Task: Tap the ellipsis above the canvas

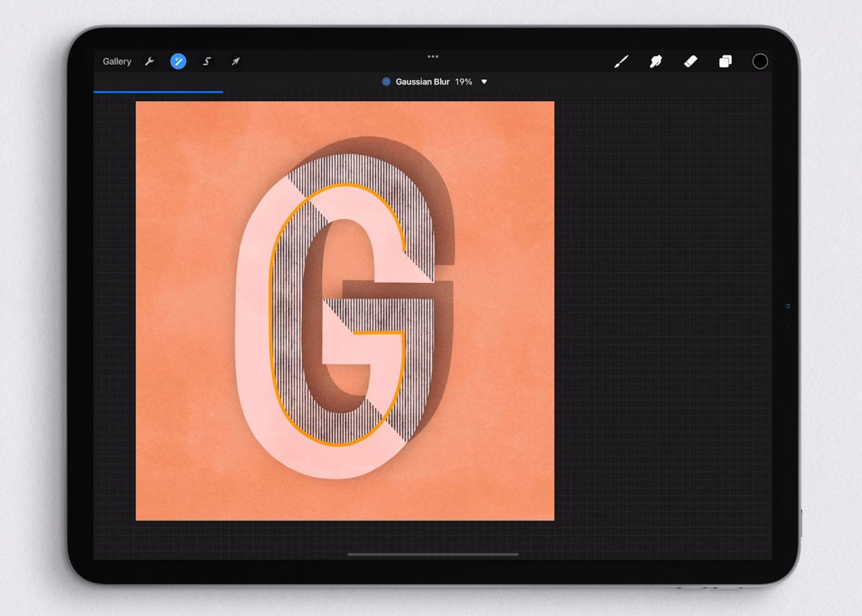Action: coord(433,56)
